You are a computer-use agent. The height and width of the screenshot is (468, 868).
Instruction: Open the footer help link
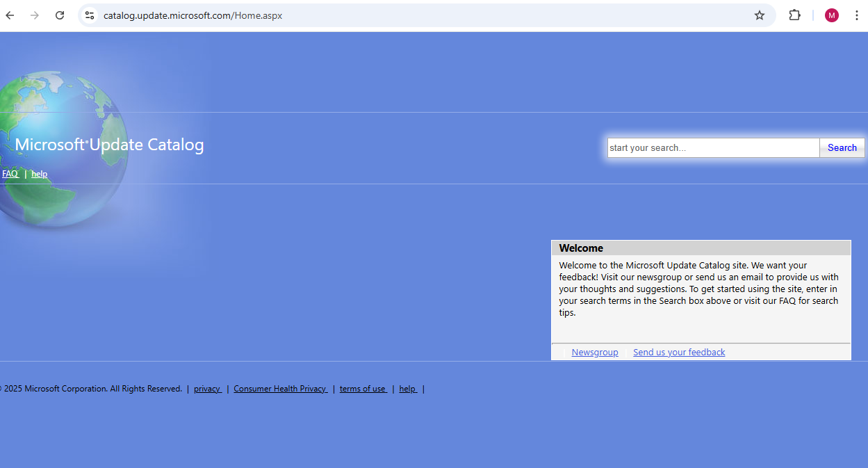[409, 389]
